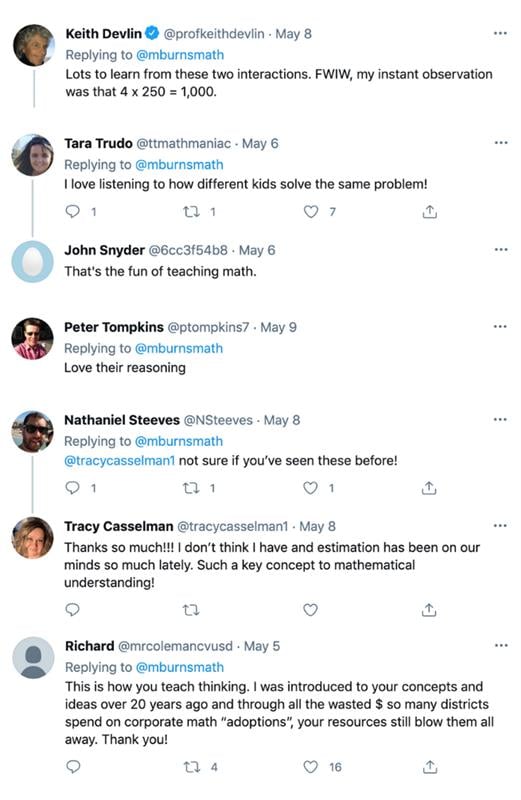521x800 pixels.
Task: Like Tracy Casselman's tweet
Action: [310, 610]
